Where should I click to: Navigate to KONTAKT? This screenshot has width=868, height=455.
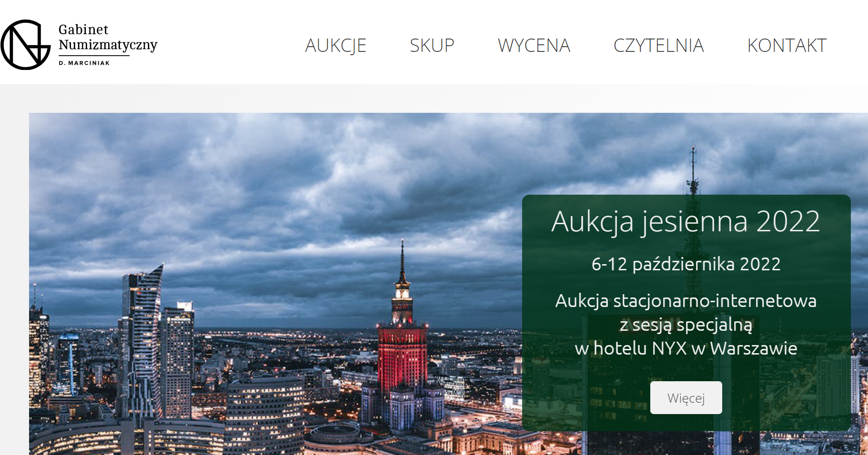(x=787, y=46)
